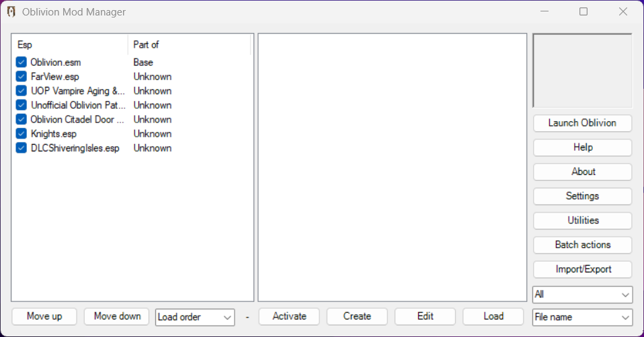Disable the DLCShiveringIsles.esp checkbox

pyautogui.click(x=22, y=148)
